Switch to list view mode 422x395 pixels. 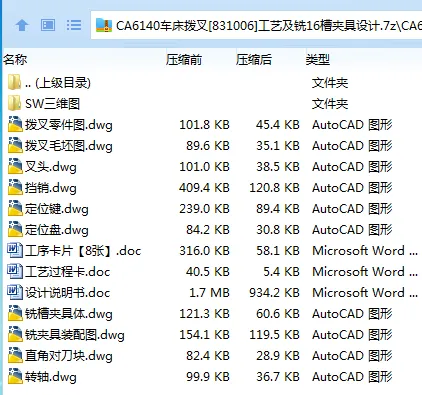coord(74,25)
